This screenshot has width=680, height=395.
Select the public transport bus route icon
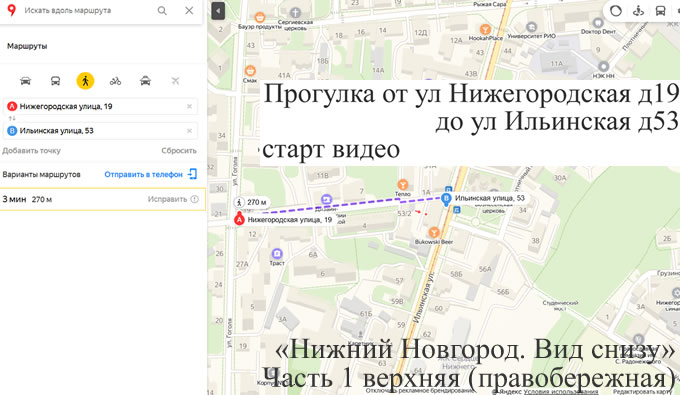[56, 81]
